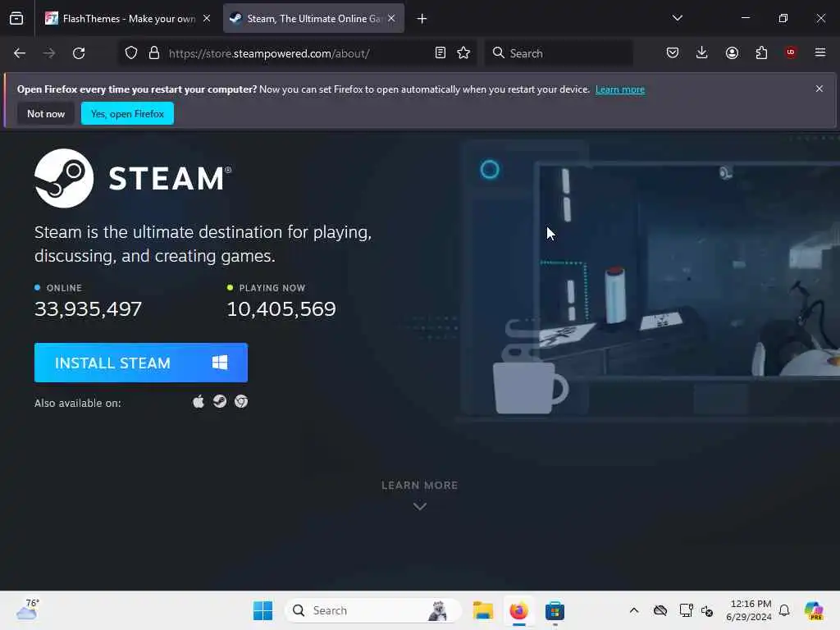The height and width of the screenshot is (630, 840).
Task: Go forward one page
Action: click(x=49, y=53)
